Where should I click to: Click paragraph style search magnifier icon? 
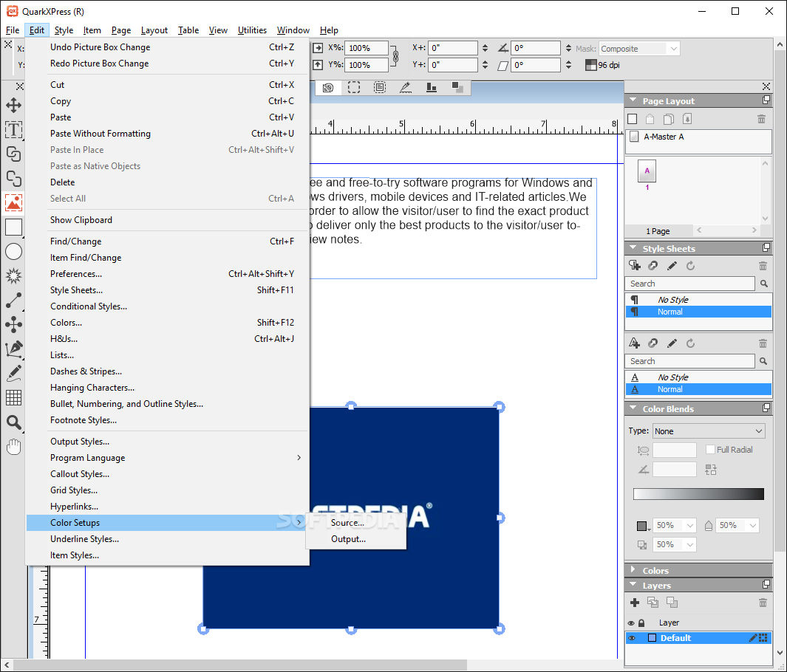(x=763, y=284)
